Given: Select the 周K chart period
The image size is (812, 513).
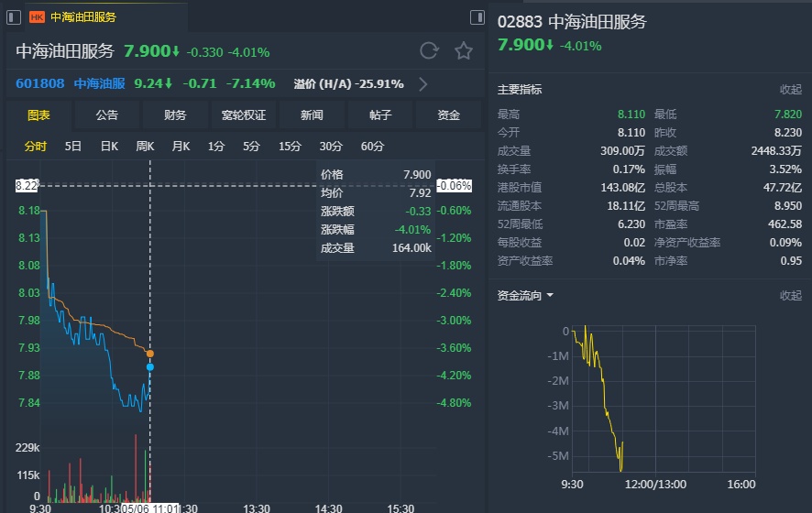Looking at the screenshot, I should [x=145, y=147].
